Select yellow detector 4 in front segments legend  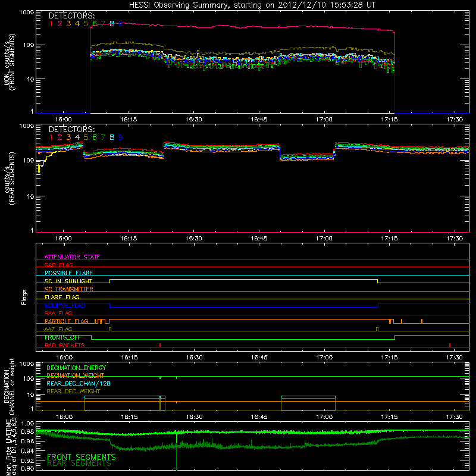pyautogui.click(x=77, y=24)
